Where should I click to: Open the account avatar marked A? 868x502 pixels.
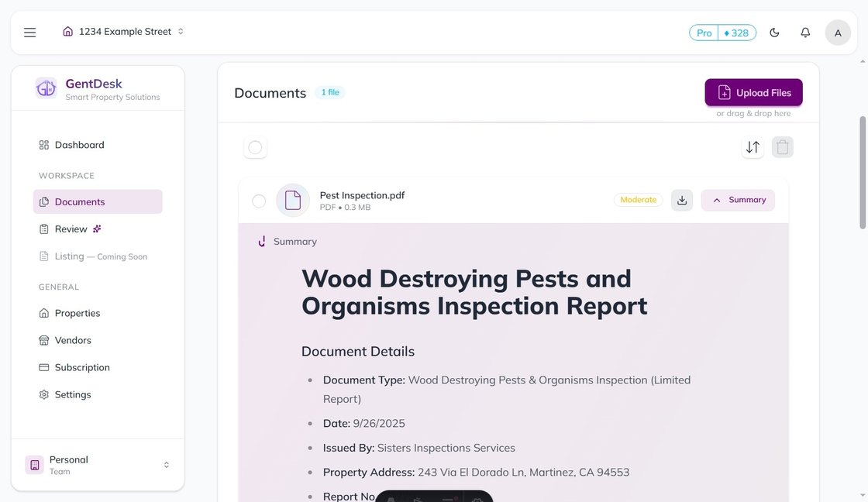coord(837,32)
